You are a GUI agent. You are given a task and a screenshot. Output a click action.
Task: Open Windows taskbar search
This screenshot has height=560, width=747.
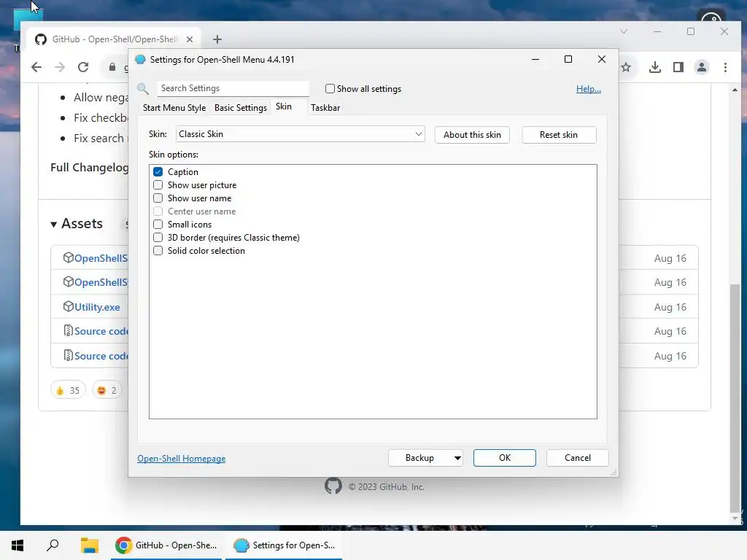(53, 545)
